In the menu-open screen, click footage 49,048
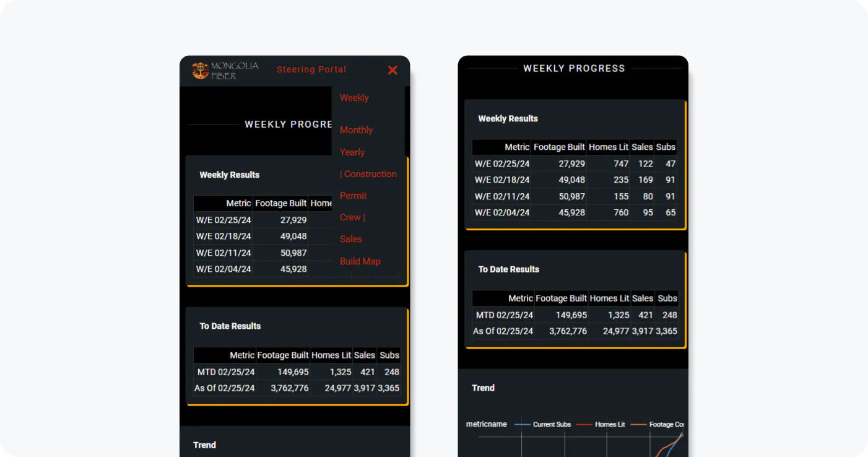The height and width of the screenshot is (457, 868). click(x=293, y=237)
